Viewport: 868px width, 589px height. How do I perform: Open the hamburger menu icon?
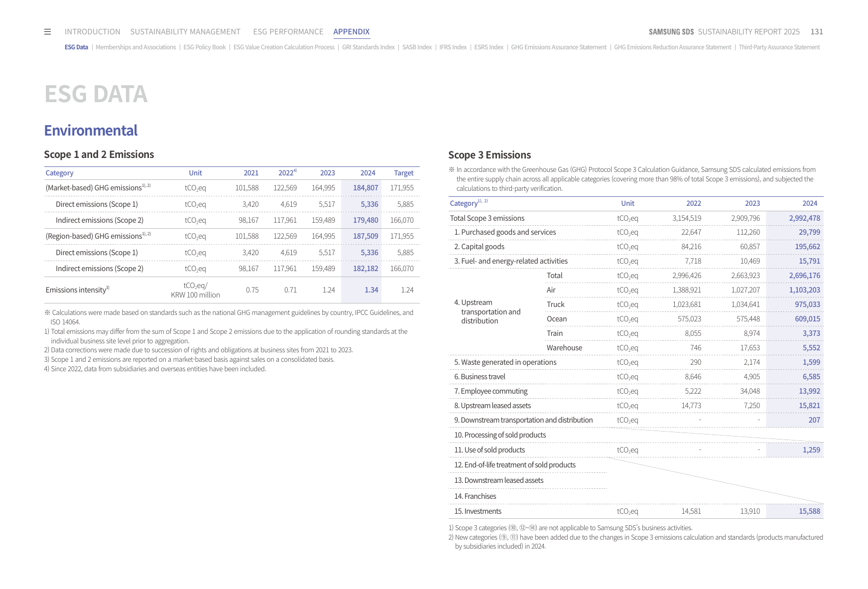(x=47, y=32)
